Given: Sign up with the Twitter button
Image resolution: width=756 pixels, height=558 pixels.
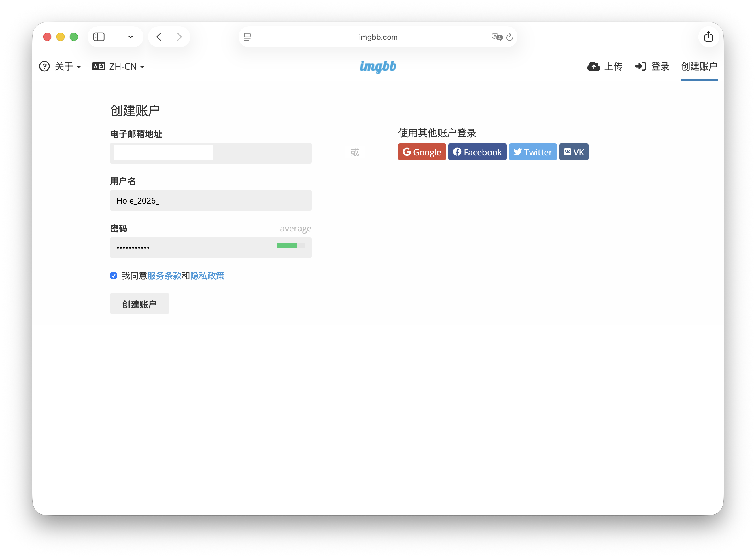Looking at the screenshot, I should [x=533, y=152].
